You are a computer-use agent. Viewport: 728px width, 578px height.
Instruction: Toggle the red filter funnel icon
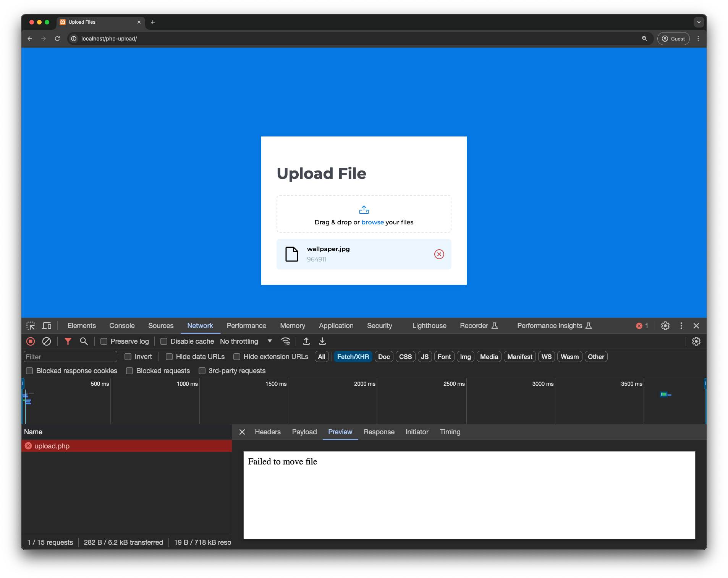tap(68, 341)
